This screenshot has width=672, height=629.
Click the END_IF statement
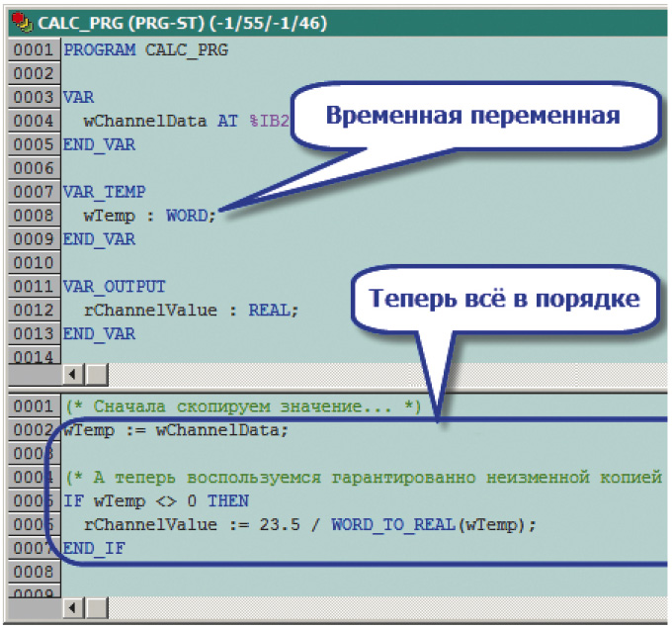(95, 548)
